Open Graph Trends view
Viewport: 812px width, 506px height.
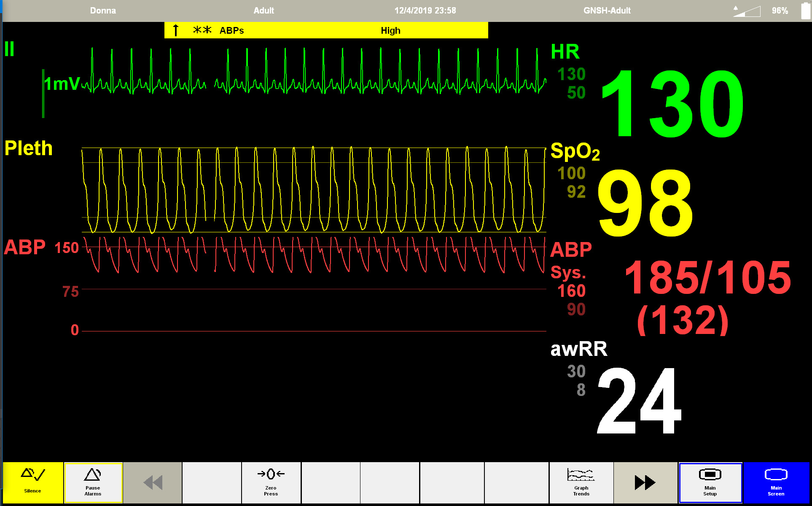pyautogui.click(x=581, y=482)
